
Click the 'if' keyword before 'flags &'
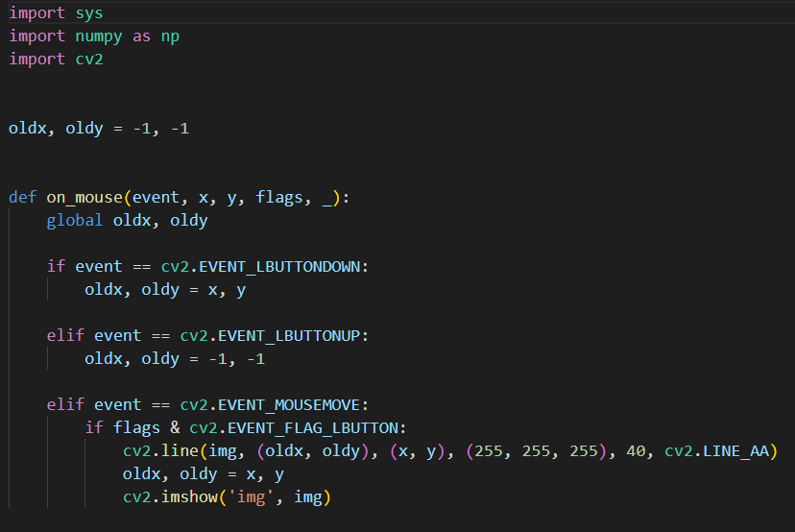94,427
